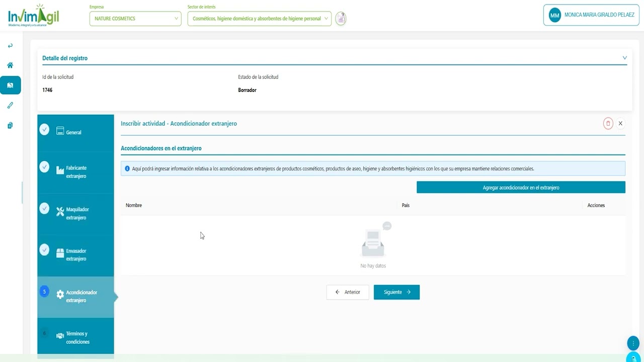The width and height of the screenshot is (644, 362).
Task: Click the checkmark circle beside Maquilador extranjero
Action: point(44,208)
